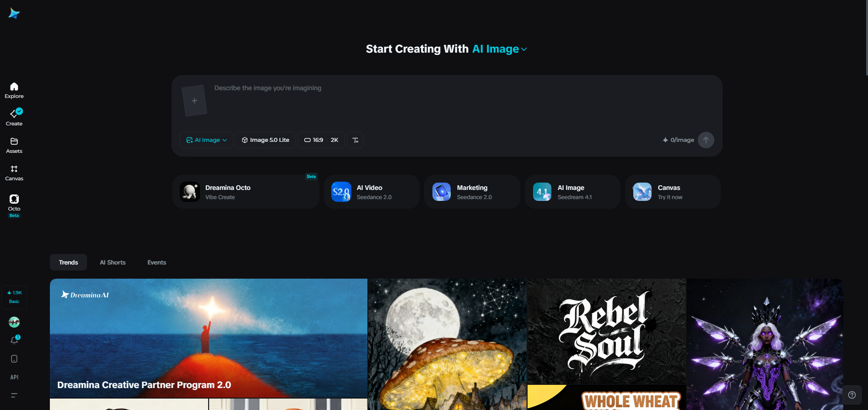
Task: Click the help question mark button
Action: click(852, 395)
